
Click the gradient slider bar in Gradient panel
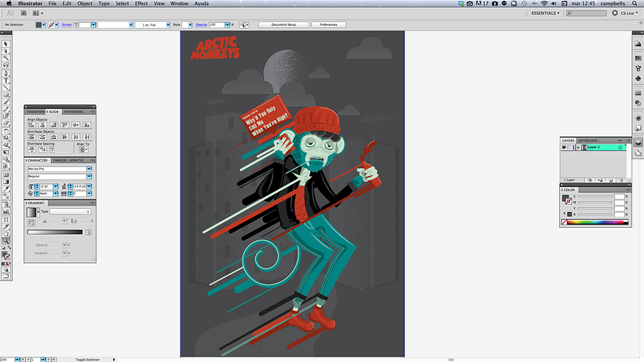click(x=55, y=232)
